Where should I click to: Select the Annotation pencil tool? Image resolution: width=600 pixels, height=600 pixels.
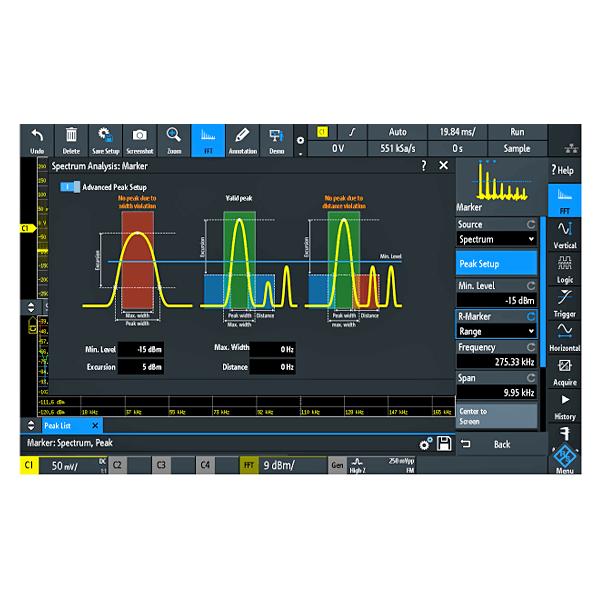tap(242, 136)
